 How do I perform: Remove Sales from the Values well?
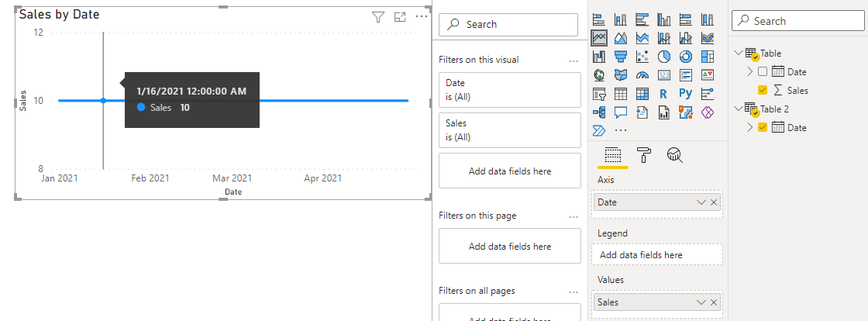click(714, 302)
